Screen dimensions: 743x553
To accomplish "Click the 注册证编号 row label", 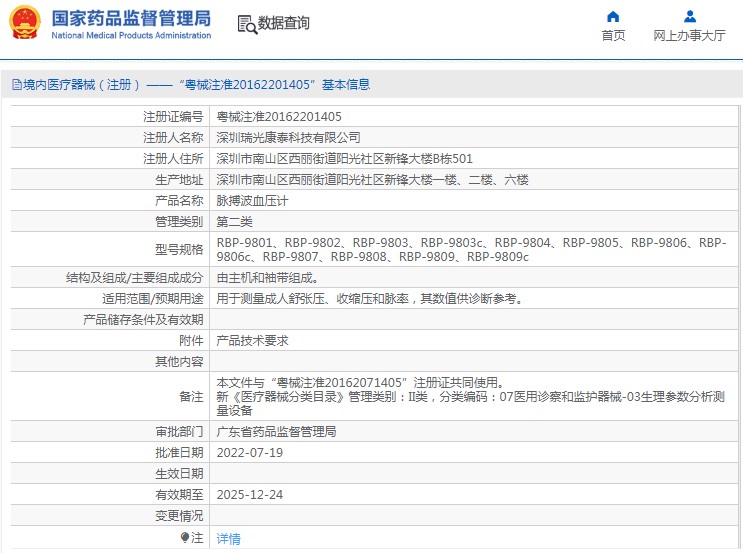I will pyautogui.click(x=173, y=117).
